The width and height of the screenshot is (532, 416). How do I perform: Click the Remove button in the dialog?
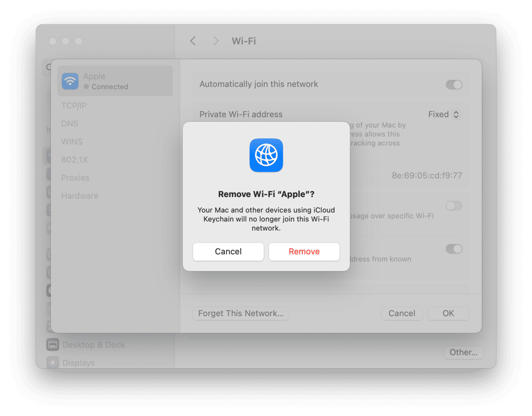304,252
